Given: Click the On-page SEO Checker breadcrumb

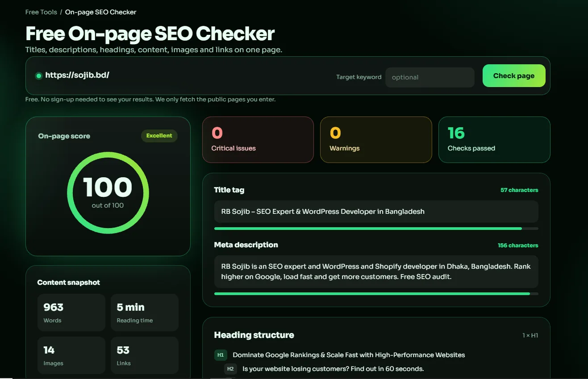Looking at the screenshot, I should 100,12.
